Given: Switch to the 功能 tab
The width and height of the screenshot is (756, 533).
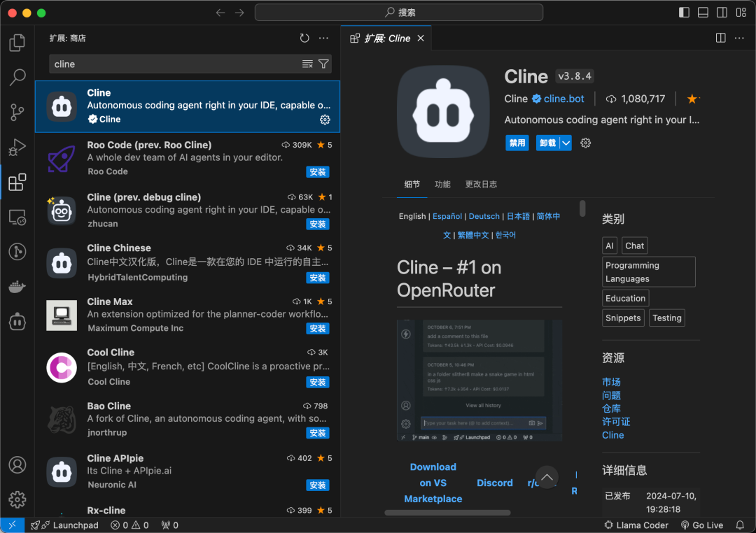Looking at the screenshot, I should pyautogui.click(x=442, y=184).
